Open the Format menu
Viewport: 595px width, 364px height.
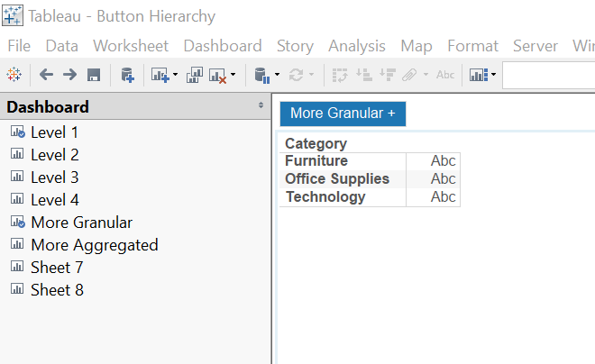click(472, 46)
